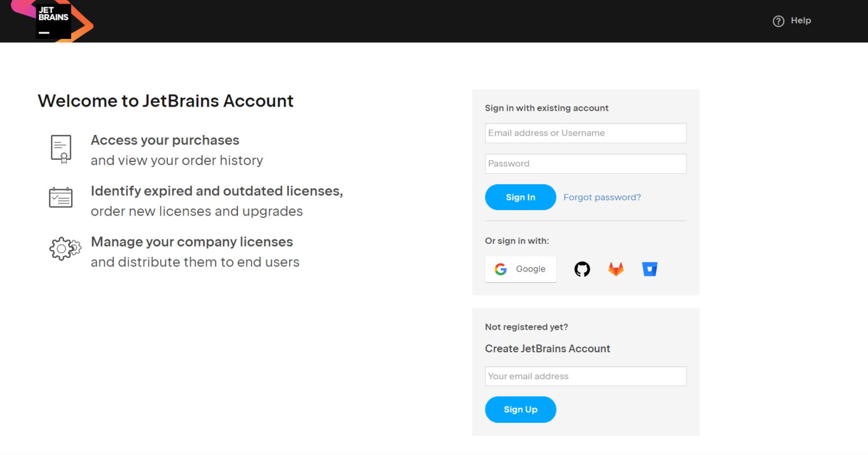The width and height of the screenshot is (868, 455).
Task: Sign in using the Bitbucket icon
Action: (650, 269)
